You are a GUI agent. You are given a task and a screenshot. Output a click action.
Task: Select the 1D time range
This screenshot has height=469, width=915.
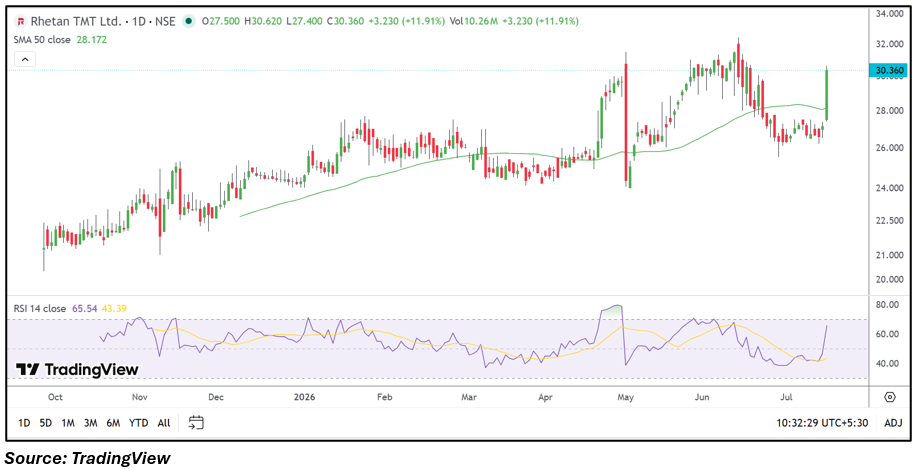(x=24, y=423)
